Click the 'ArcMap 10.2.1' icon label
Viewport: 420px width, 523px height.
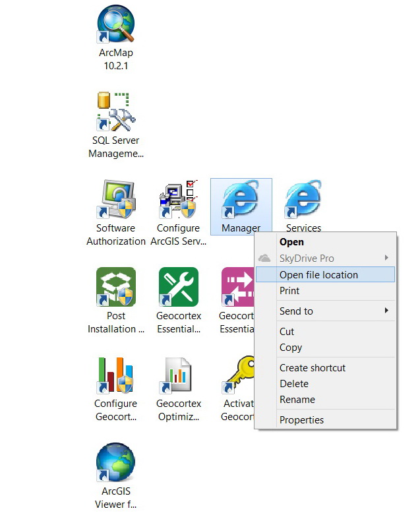coord(115,59)
